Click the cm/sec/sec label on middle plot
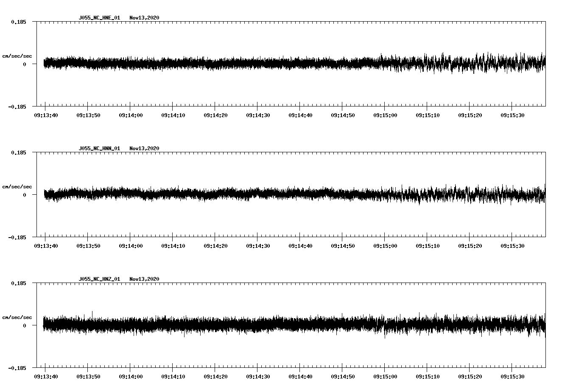This screenshot has width=576, height=392. (x=17, y=186)
